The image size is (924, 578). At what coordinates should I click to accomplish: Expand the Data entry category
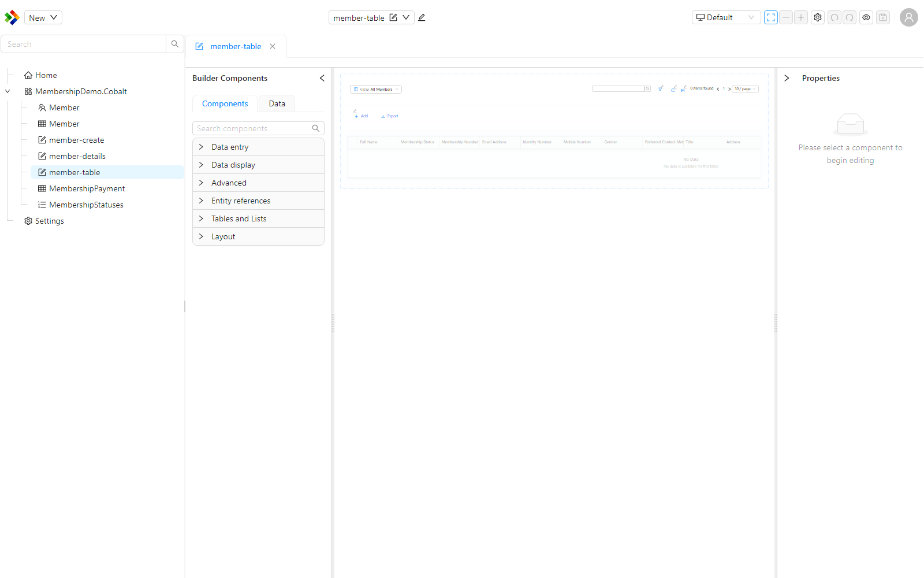[258, 147]
